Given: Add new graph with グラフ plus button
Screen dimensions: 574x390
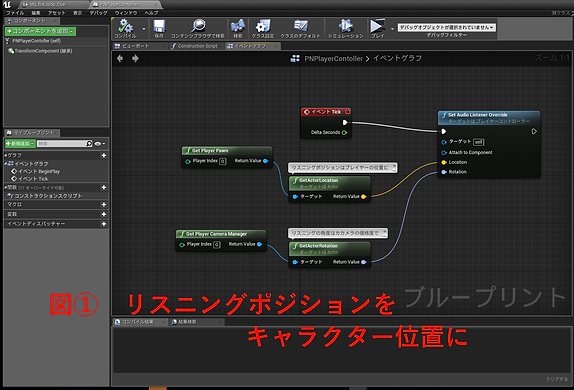Looking at the screenshot, I should (104, 155).
